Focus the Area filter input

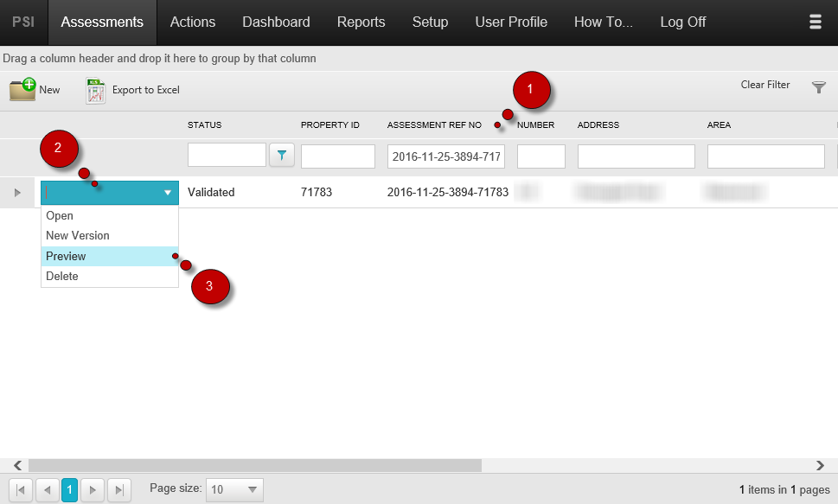pyautogui.click(x=766, y=156)
